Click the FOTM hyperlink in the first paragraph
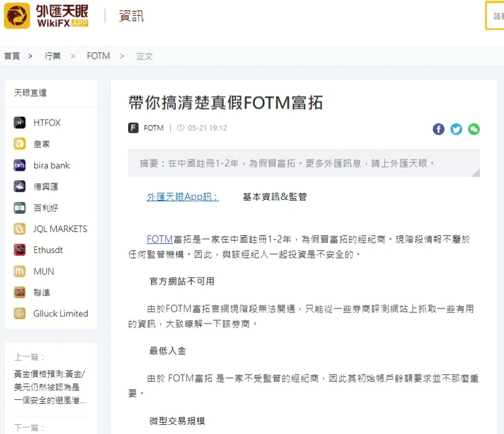Image resolution: width=504 pixels, height=434 pixels. pos(160,239)
